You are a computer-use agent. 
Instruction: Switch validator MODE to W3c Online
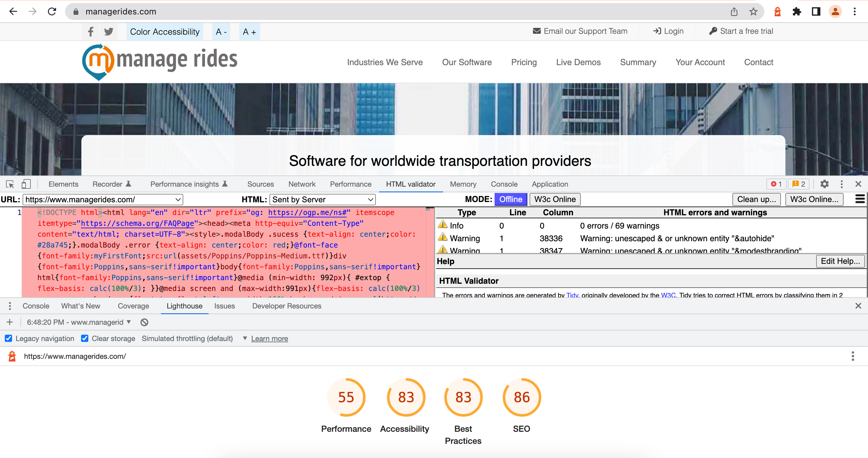pos(555,199)
